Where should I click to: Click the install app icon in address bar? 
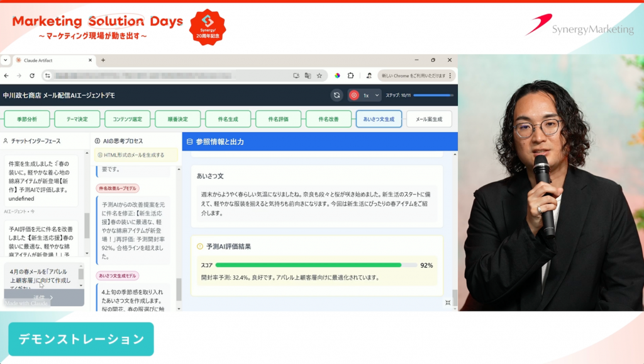[296, 76]
